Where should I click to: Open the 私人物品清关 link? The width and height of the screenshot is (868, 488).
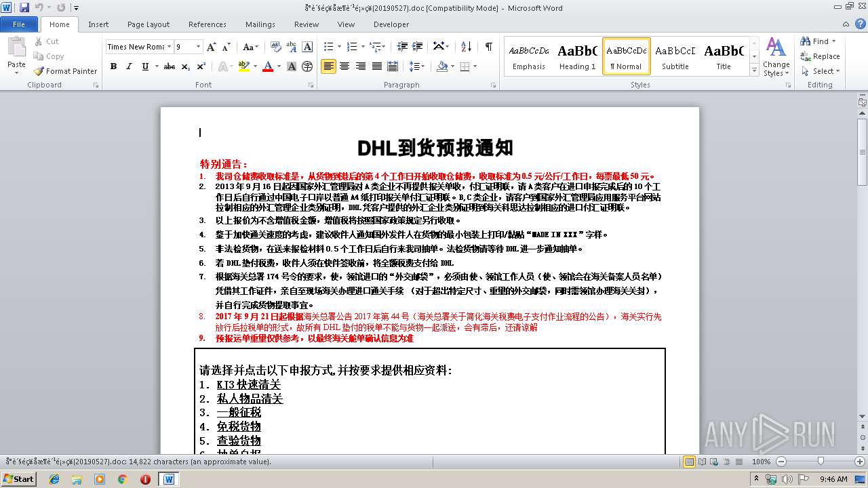pos(250,399)
